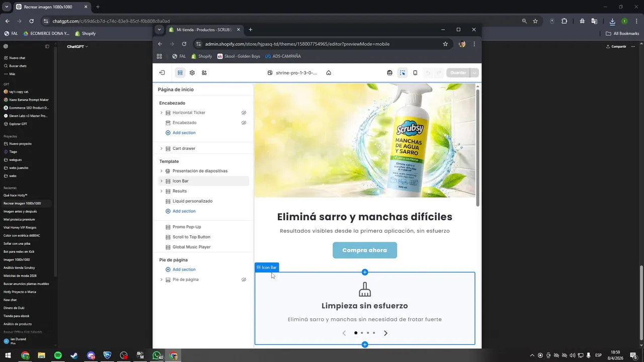Viewport: 644px width, 362px height.
Task: Open the ChatGPT model selector dropdown
Action: click(x=77, y=46)
